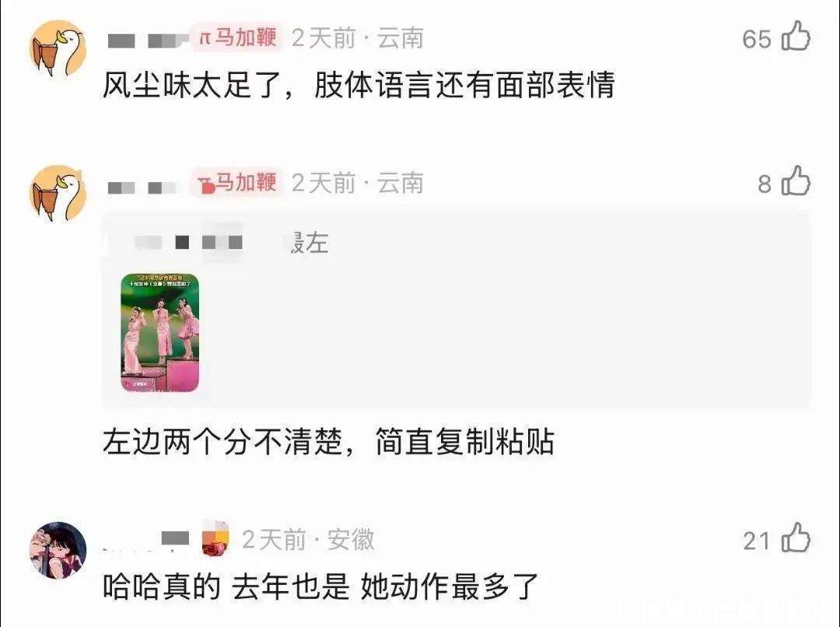The width and height of the screenshot is (840, 627).
Task: Open the Anhui commenter's blurred username
Action: [x=145, y=539]
